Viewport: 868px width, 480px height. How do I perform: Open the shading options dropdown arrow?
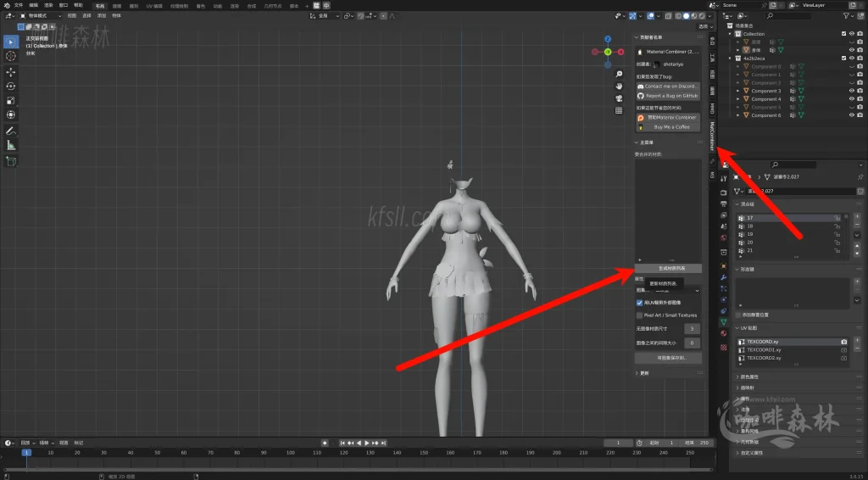[708, 16]
